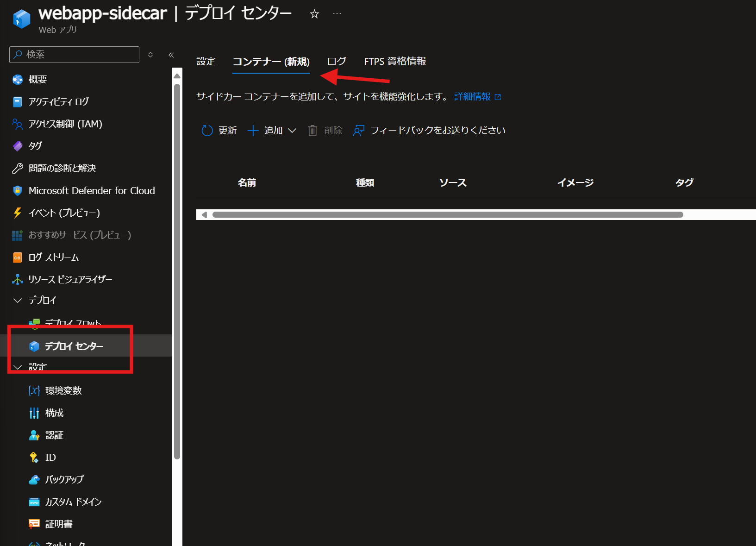Click the sidebar scroll up arrow
The width and height of the screenshot is (756, 546).
coord(177,76)
